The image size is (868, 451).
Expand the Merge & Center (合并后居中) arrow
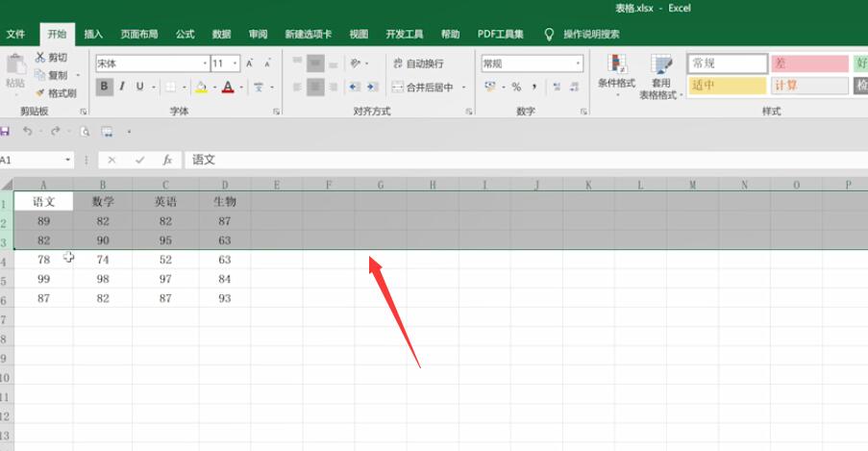point(464,87)
